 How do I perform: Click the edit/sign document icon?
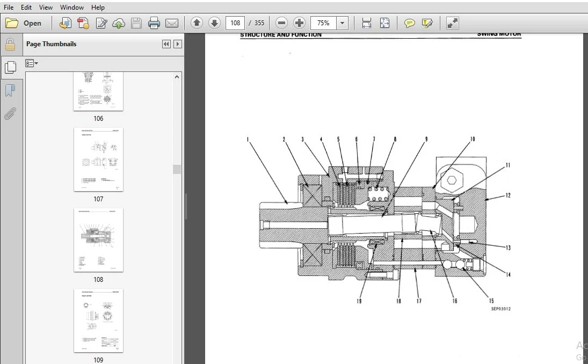(x=101, y=23)
